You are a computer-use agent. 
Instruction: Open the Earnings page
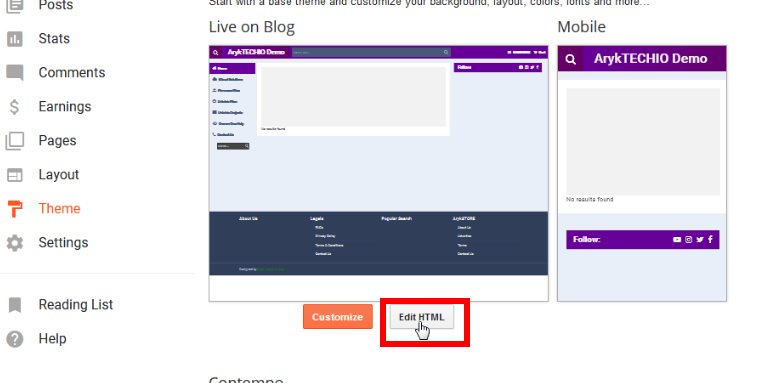pos(65,107)
